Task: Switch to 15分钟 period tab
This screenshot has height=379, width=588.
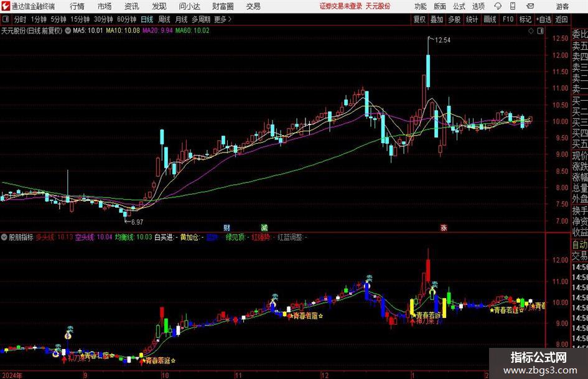Action: tap(80, 19)
